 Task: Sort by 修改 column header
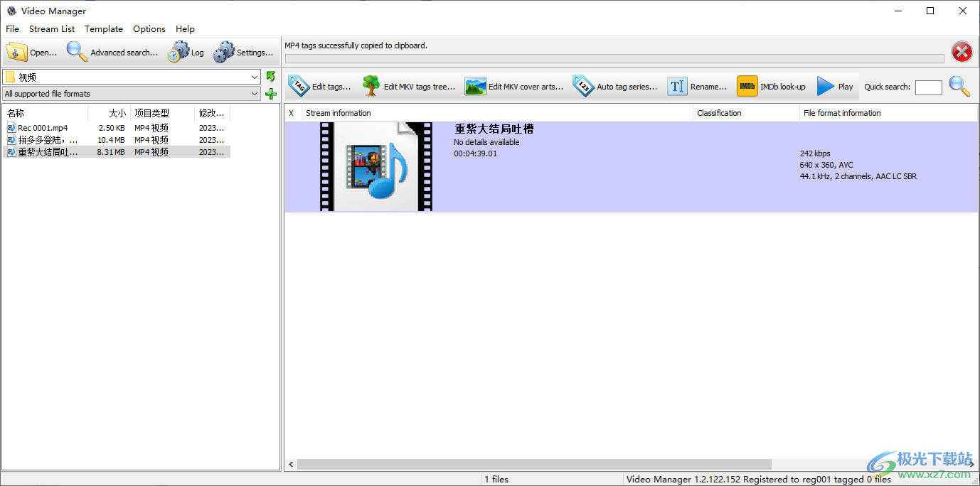click(213, 113)
